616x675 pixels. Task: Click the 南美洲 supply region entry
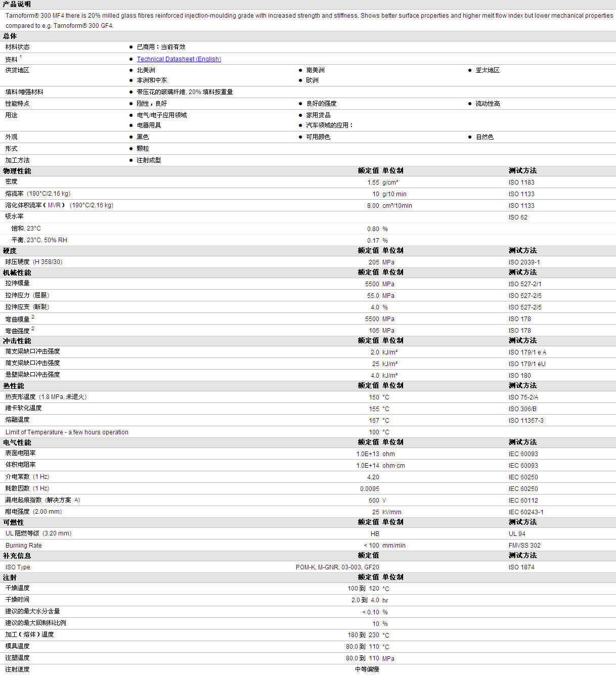(315, 70)
